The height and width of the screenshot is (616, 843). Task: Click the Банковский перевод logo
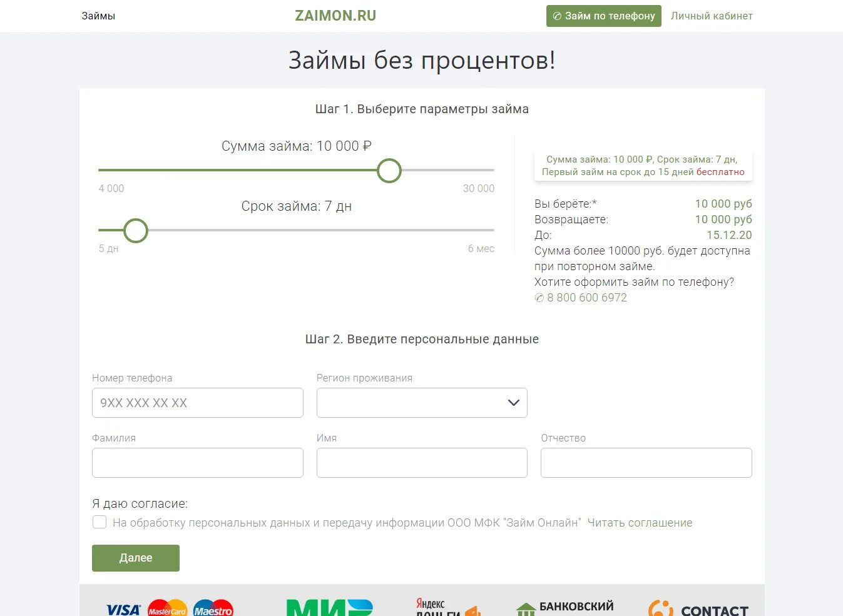coord(565,608)
